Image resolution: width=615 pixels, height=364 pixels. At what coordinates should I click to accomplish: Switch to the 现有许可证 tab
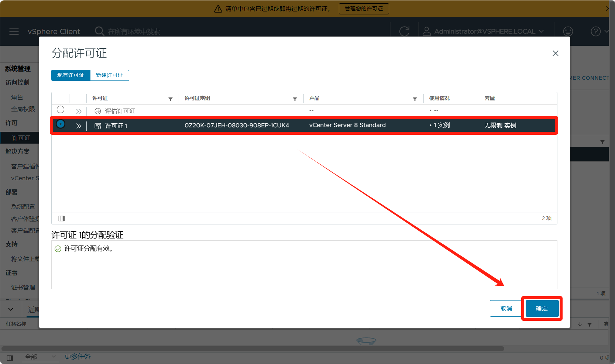click(71, 75)
